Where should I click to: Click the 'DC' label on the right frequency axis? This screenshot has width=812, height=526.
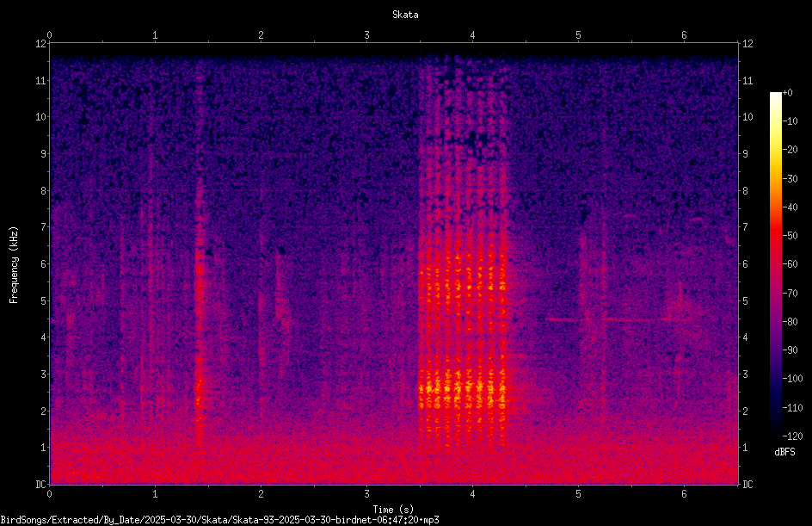pyautogui.click(x=747, y=484)
